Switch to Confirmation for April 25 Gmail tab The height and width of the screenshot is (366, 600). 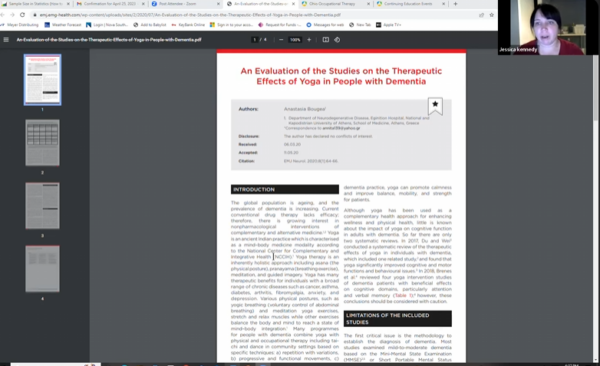[110, 4]
